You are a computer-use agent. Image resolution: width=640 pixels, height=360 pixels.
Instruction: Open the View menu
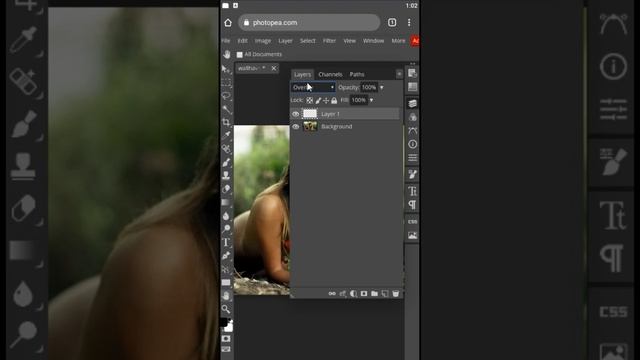tap(349, 41)
